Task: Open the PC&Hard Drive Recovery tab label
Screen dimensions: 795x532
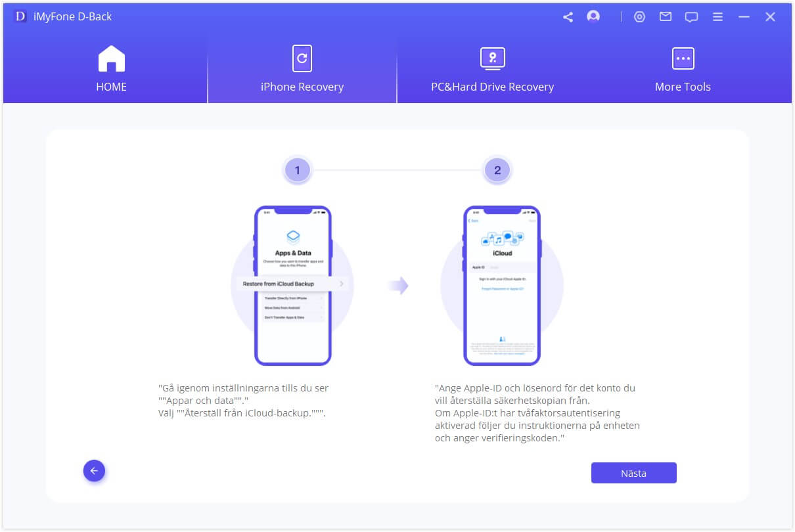Action: pyautogui.click(x=492, y=87)
